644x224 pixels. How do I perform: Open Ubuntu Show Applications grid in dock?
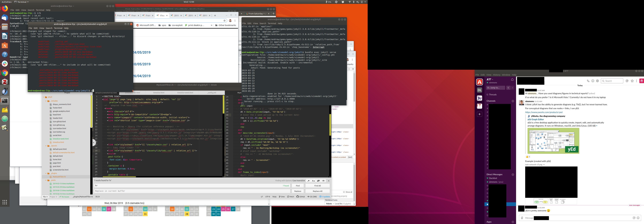pyautogui.click(x=5, y=202)
